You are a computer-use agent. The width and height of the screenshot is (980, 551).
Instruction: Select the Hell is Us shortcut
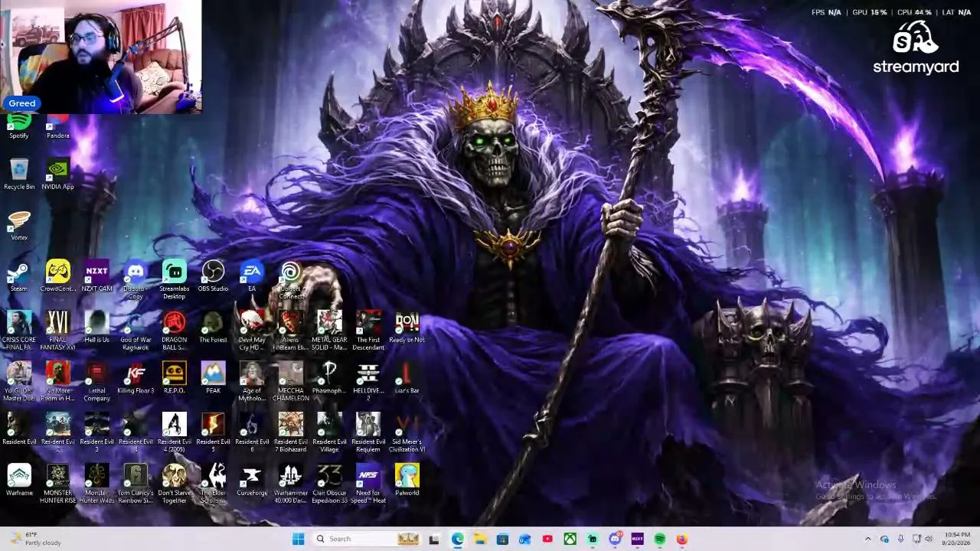click(96, 328)
